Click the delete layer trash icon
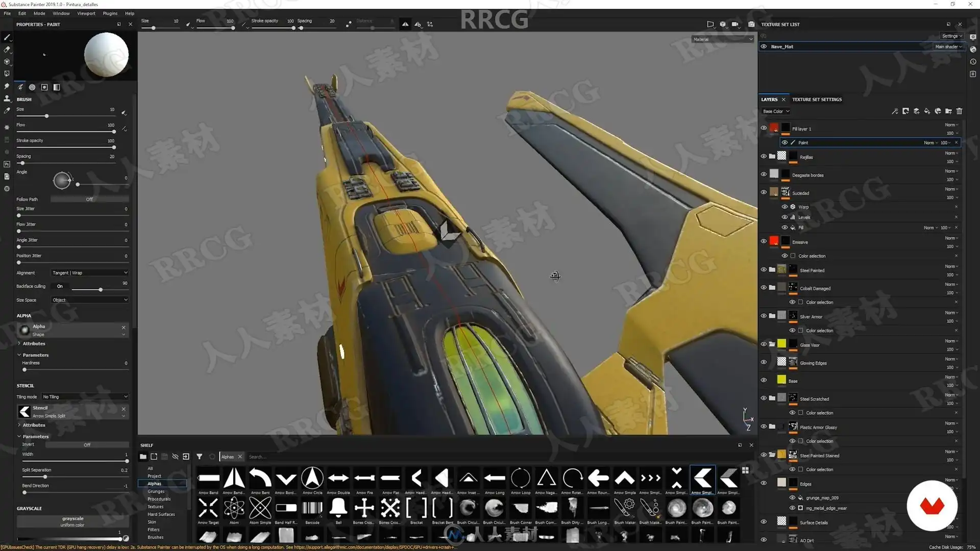This screenshot has width=980, height=551. pos(959,111)
